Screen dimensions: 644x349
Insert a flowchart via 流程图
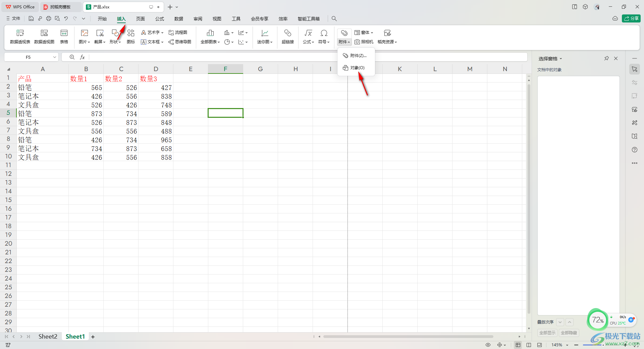[178, 33]
